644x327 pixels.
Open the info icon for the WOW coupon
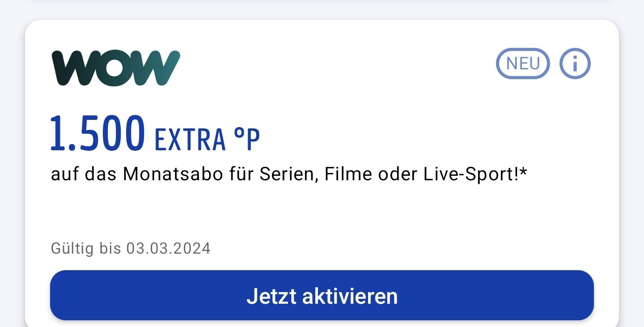pos(575,64)
